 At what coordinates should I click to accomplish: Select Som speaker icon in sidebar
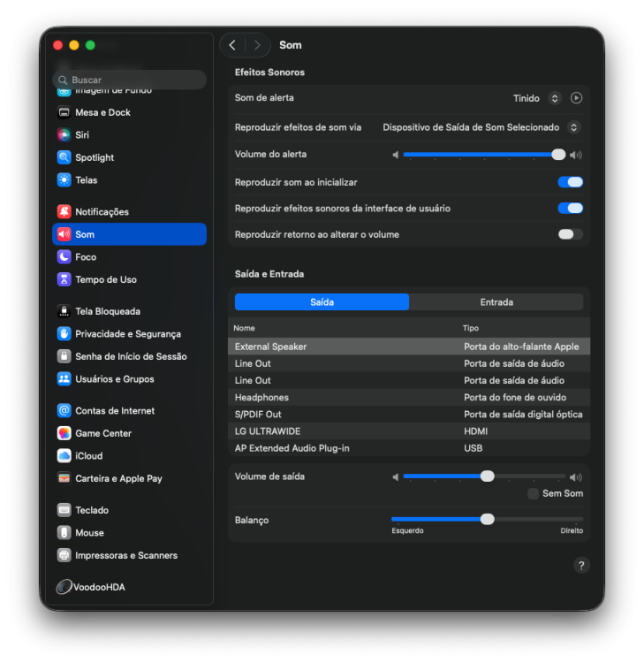pyautogui.click(x=64, y=234)
